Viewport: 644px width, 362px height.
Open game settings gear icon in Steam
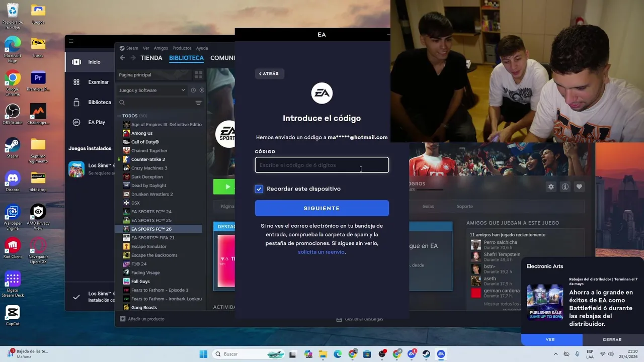point(551,187)
